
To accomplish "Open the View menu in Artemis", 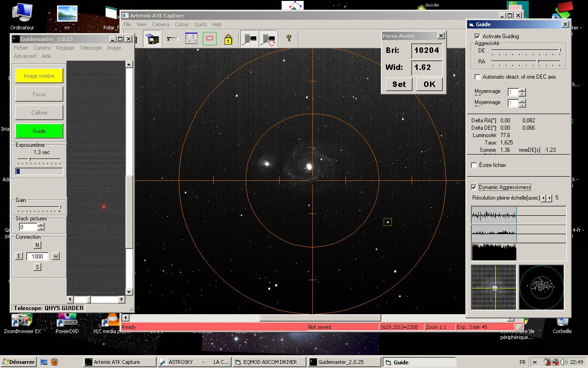I will pyautogui.click(x=141, y=24).
